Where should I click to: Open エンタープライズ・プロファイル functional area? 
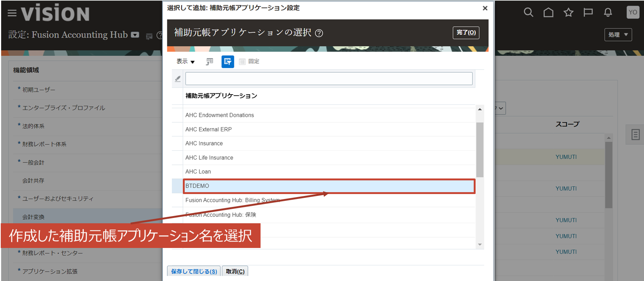(64, 108)
